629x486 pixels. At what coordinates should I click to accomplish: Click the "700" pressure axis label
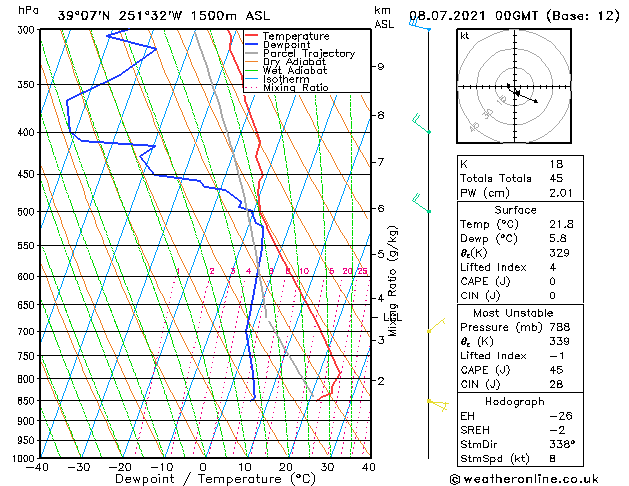coord(28,332)
